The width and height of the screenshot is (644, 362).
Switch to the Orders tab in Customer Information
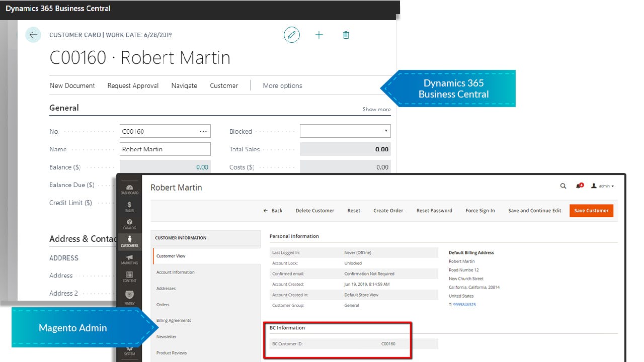coord(163,304)
